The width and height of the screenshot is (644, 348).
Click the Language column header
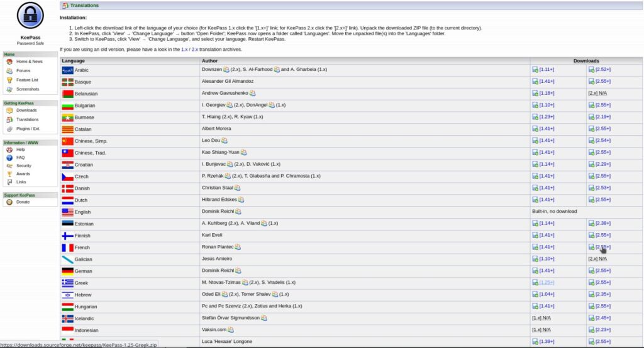[73, 61]
